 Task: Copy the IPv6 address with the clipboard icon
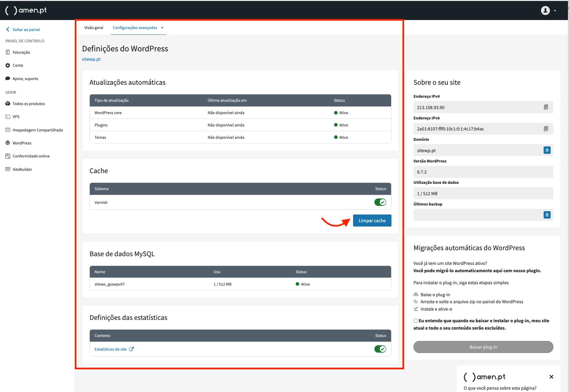546,129
